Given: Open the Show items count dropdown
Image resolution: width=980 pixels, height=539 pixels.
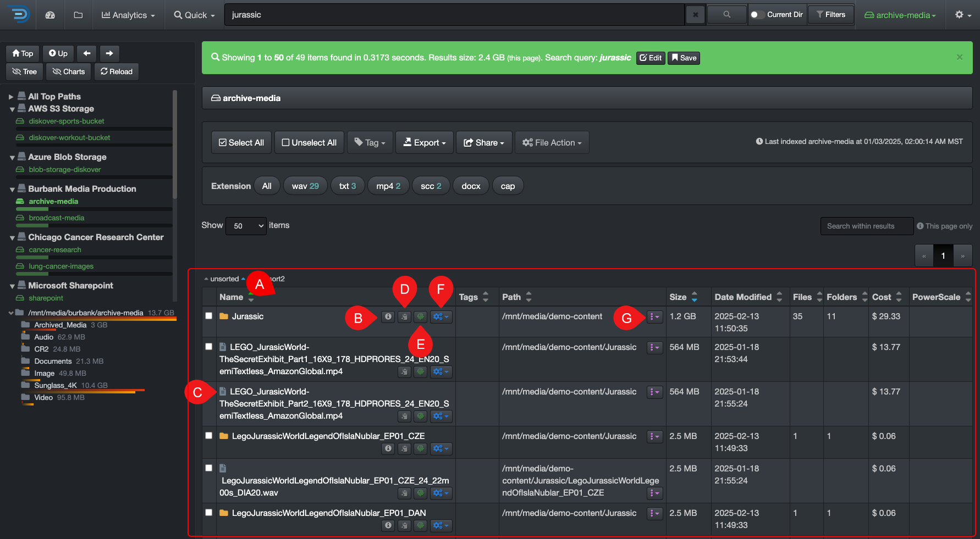Looking at the screenshot, I should tap(246, 226).
